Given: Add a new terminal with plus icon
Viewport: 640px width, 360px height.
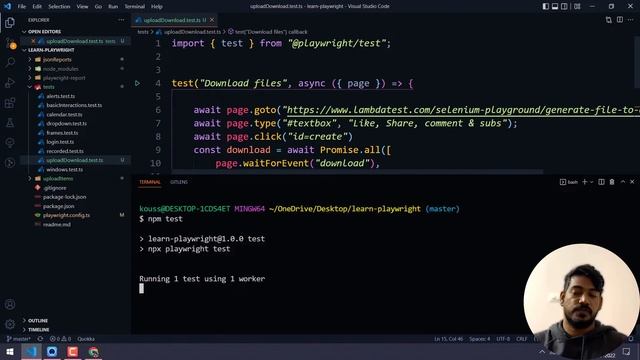Looking at the screenshot, I should point(584,182).
